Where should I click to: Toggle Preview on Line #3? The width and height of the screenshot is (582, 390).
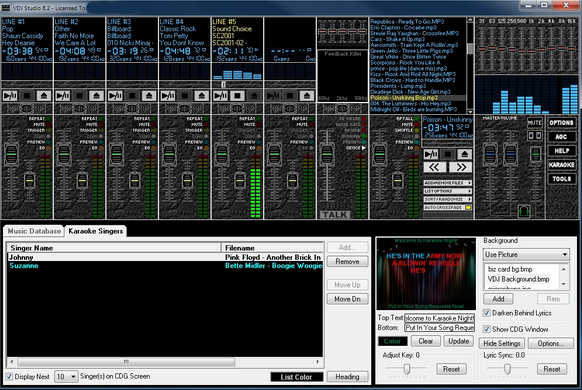[x=154, y=142]
